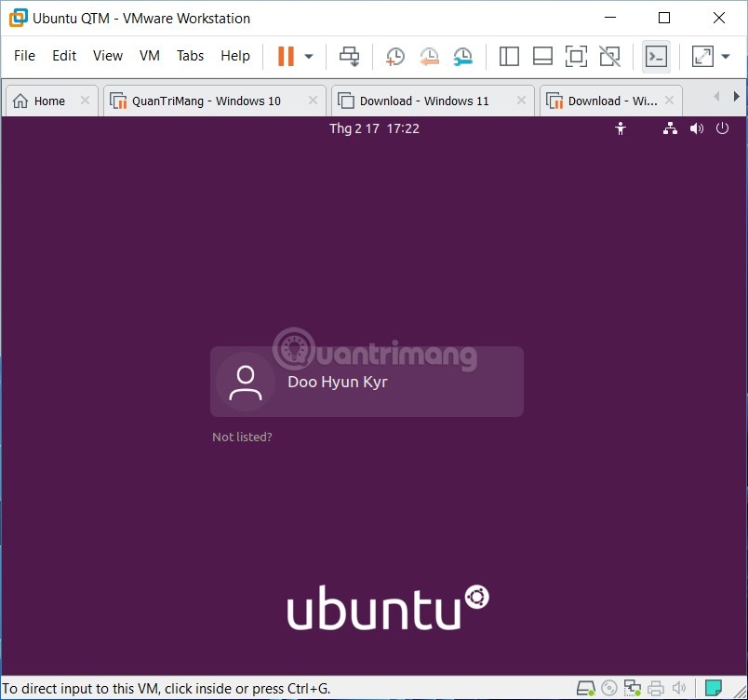Open Ubuntu accessibility menu

621,128
